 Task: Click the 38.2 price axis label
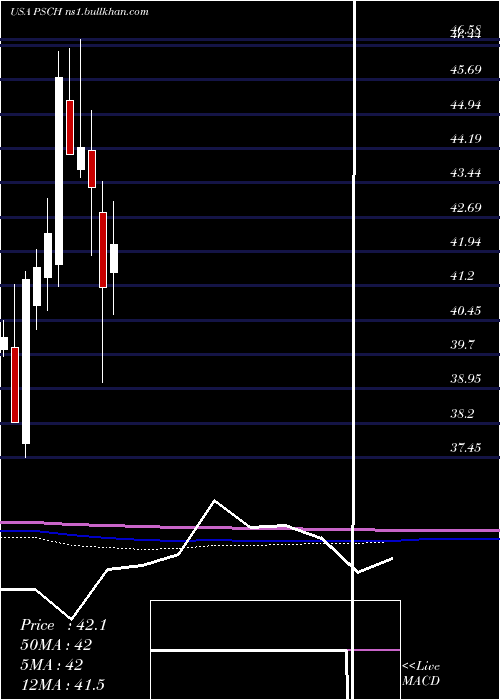point(462,413)
